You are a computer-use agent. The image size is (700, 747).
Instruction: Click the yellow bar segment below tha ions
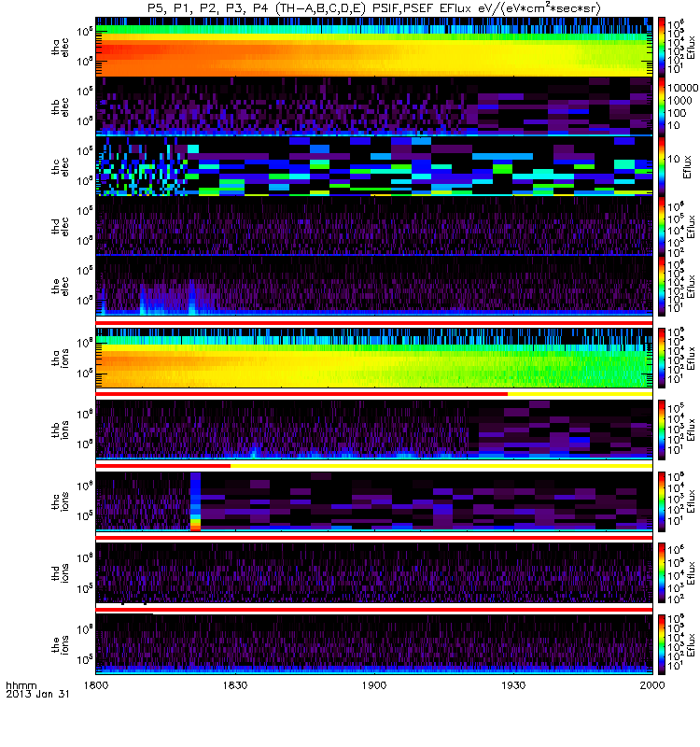coord(580,394)
